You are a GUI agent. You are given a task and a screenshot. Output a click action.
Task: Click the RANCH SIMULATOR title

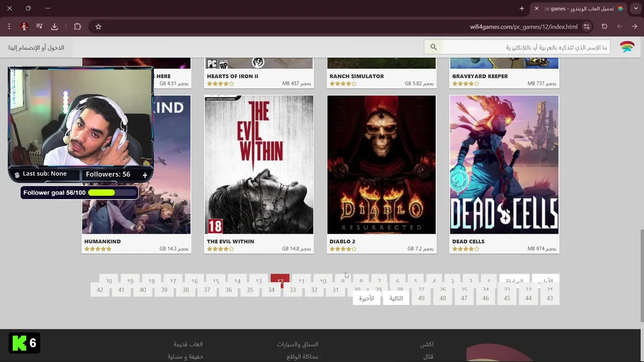(357, 76)
